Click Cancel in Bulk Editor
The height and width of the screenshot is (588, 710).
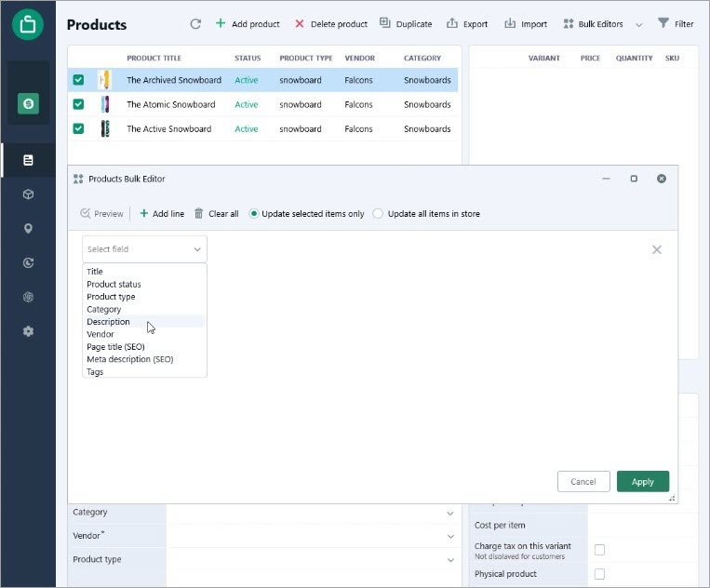583,482
